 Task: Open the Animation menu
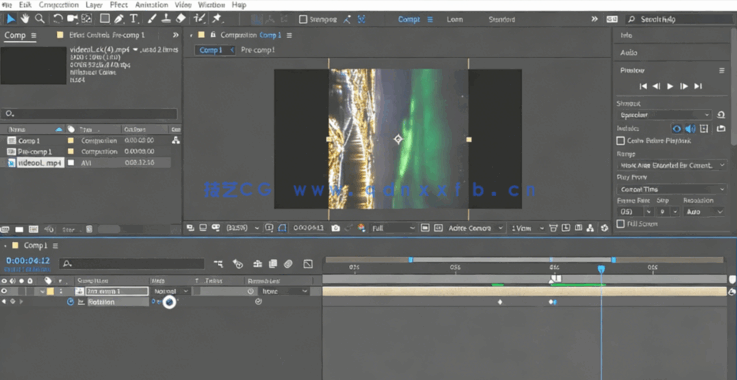151,5
